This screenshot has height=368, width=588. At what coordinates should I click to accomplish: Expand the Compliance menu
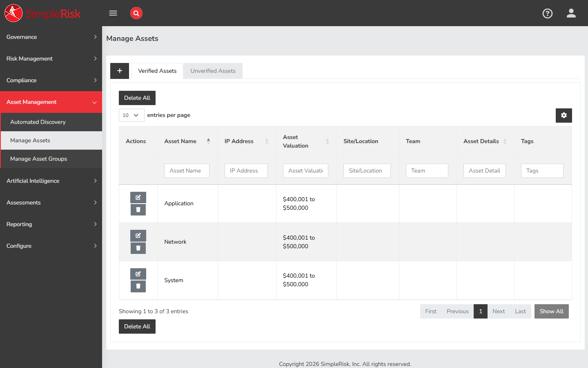point(51,80)
